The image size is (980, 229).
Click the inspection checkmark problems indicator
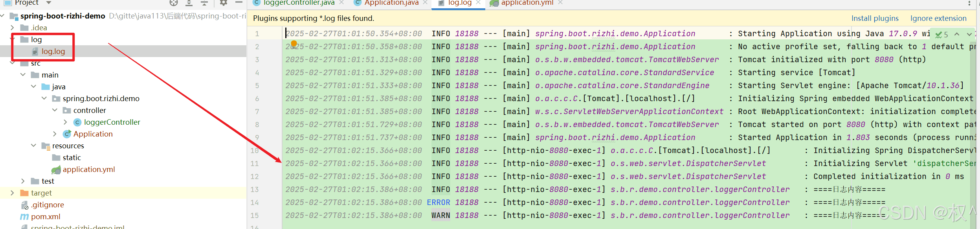[x=941, y=35]
